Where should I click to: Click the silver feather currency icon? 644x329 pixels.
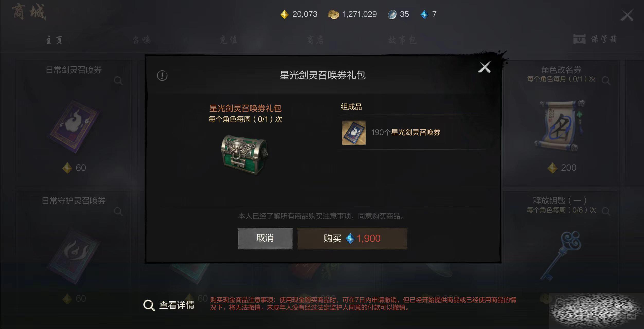point(392,14)
